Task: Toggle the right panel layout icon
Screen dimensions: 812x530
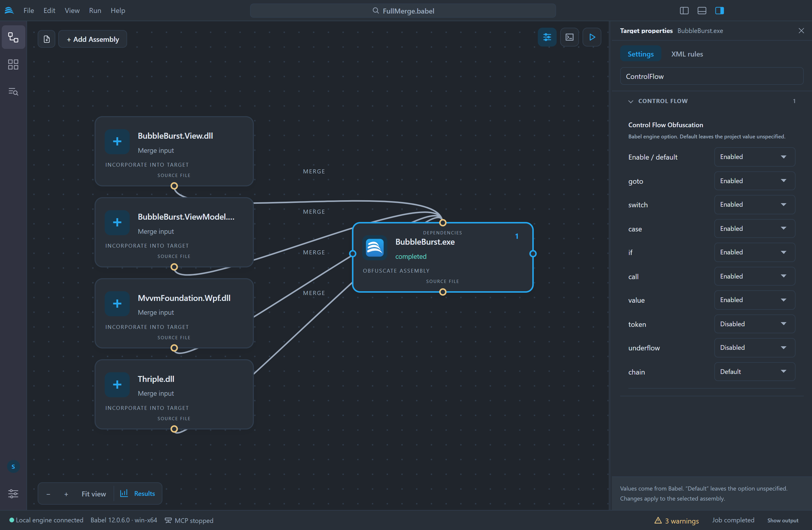Action: pyautogui.click(x=720, y=11)
